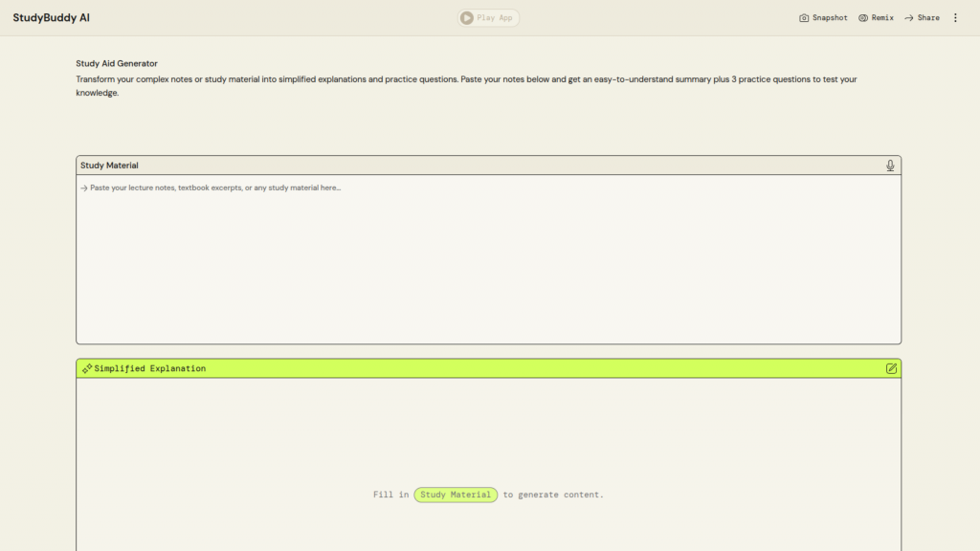The width and height of the screenshot is (980, 551).
Task: Click the edit icon in Simplified Explanation header
Action: (891, 368)
